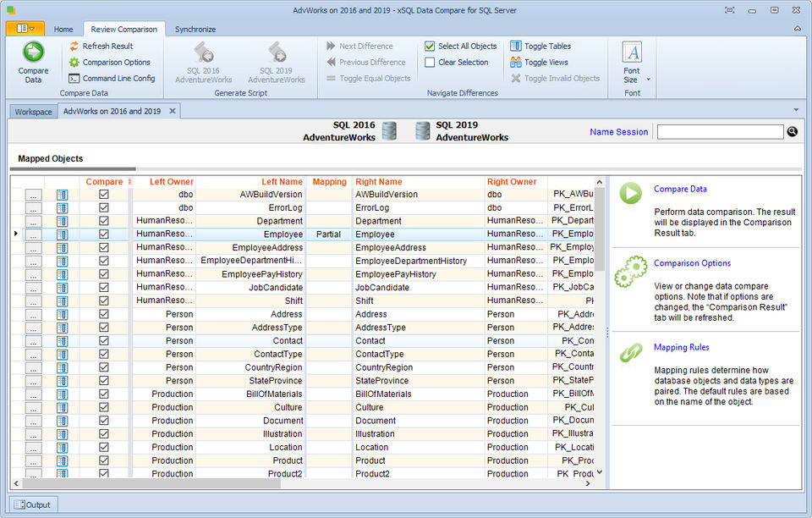Open Comparison Options gear in ribbon

74,62
